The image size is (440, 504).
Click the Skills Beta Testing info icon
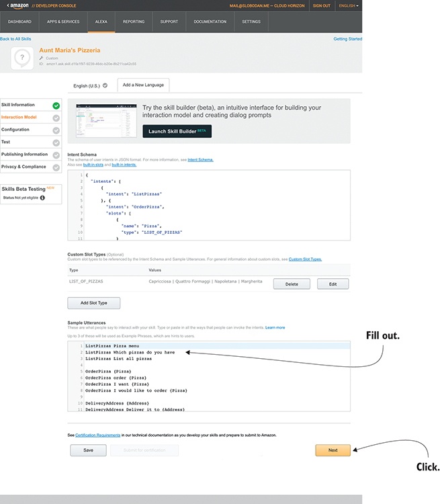pos(43,198)
